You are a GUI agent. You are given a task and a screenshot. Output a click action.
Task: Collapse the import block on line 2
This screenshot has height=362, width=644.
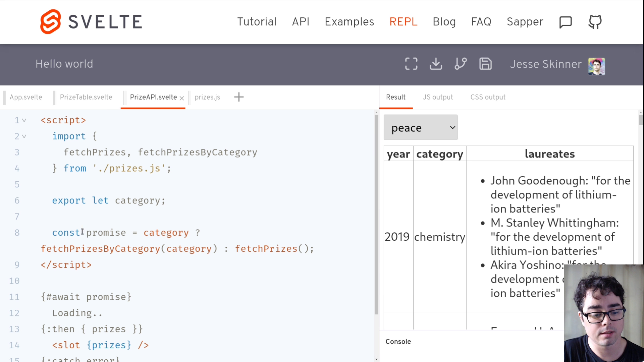point(24,136)
